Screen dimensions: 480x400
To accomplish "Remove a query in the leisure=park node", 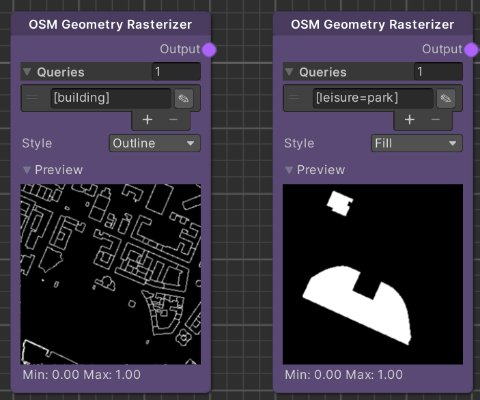I will pyautogui.click(x=436, y=120).
